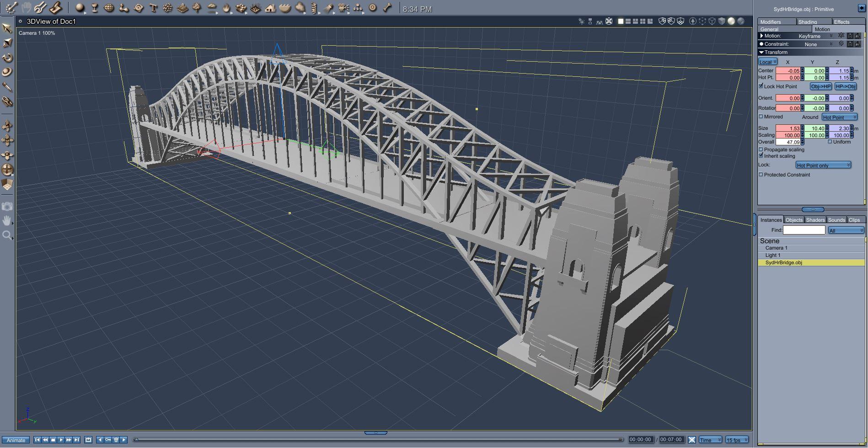The image size is (868, 448).
Task: Select the arrow selection tool
Action: 7,28
